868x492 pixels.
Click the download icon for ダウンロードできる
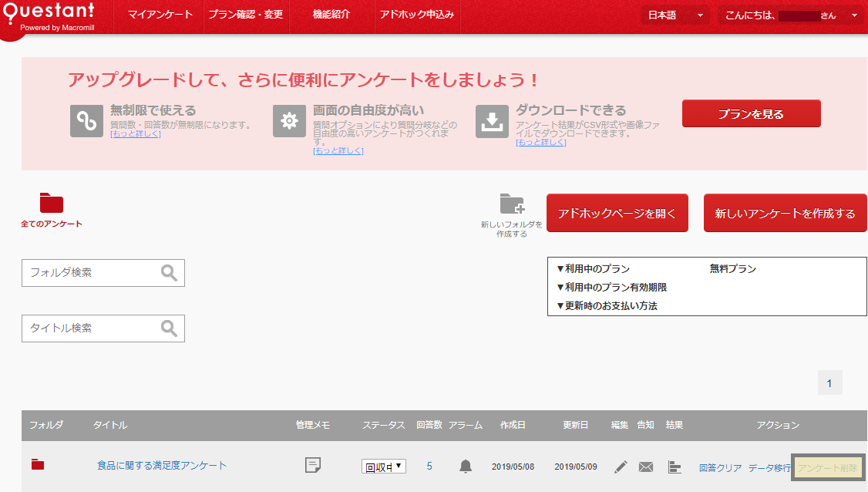(492, 121)
